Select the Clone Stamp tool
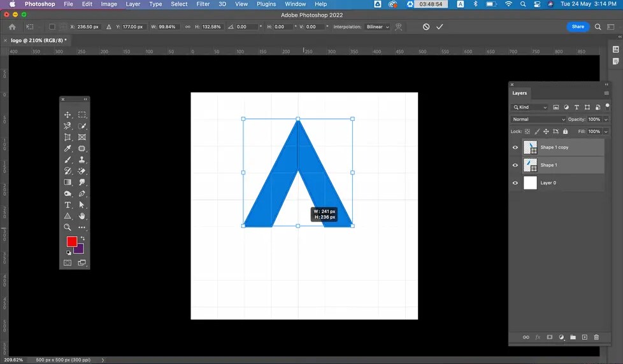Screen dimensions: 623x364 tap(82, 160)
